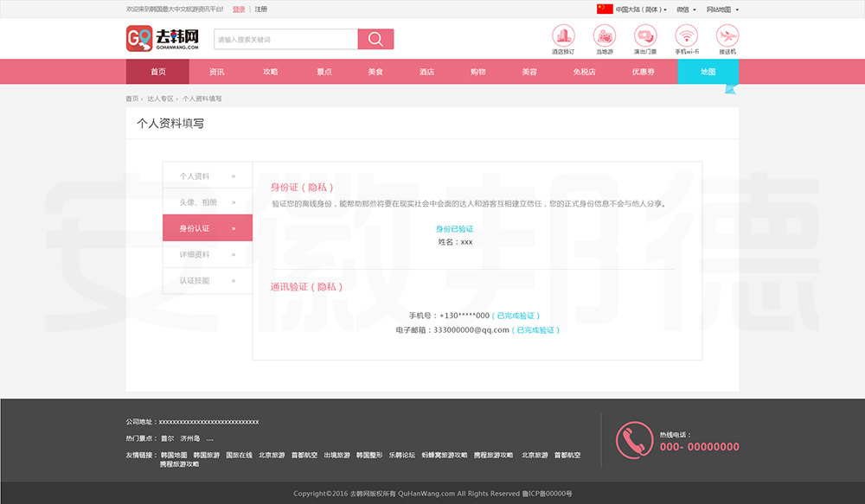The image size is (865, 504).
Task: Open the 攻略 navigation tab
Action: pos(271,72)
